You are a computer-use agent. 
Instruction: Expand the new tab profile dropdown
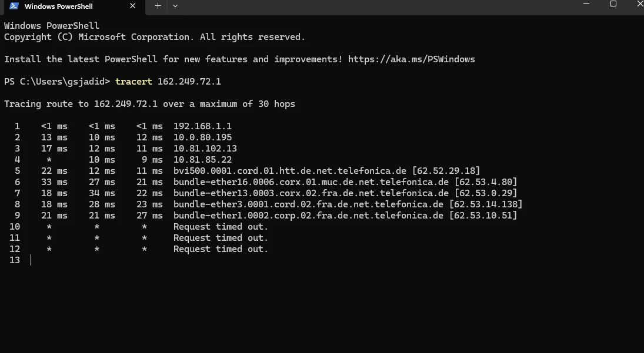click(175, 6)
